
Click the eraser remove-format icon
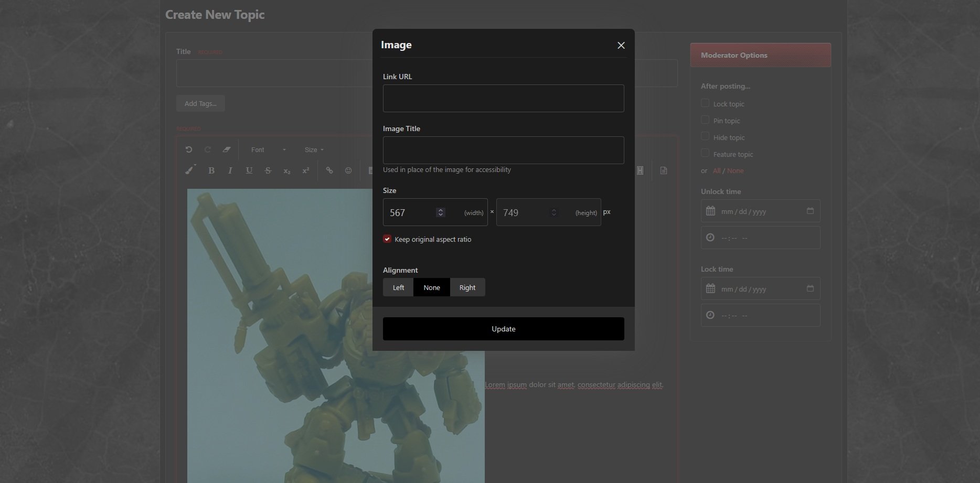[227, 149]
